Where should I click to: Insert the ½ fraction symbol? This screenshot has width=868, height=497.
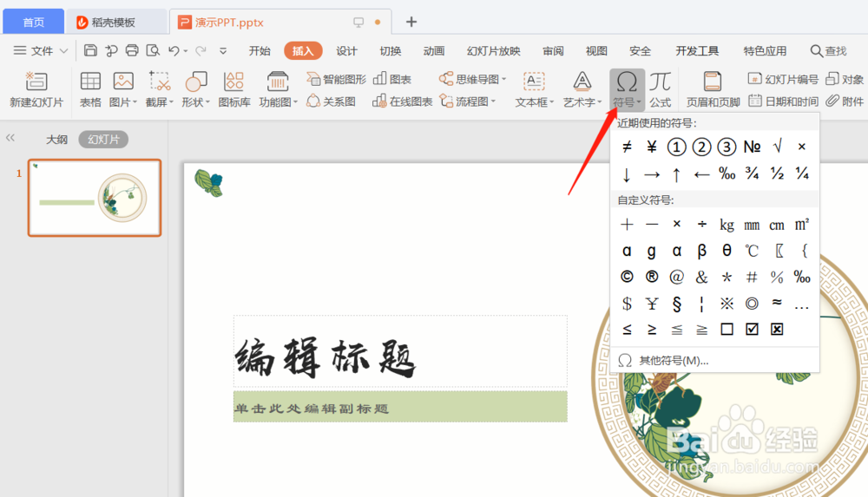(x=777, y=173)
